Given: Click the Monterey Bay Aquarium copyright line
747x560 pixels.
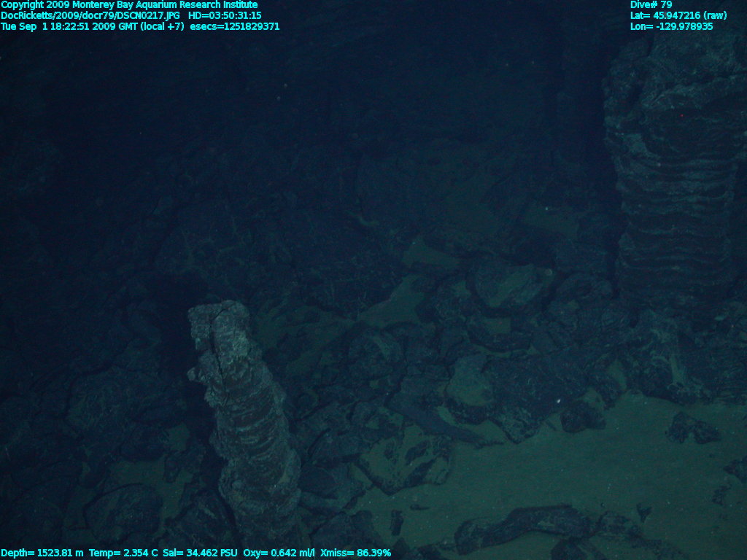Looking at the screenshot, I should click(129, 5).
